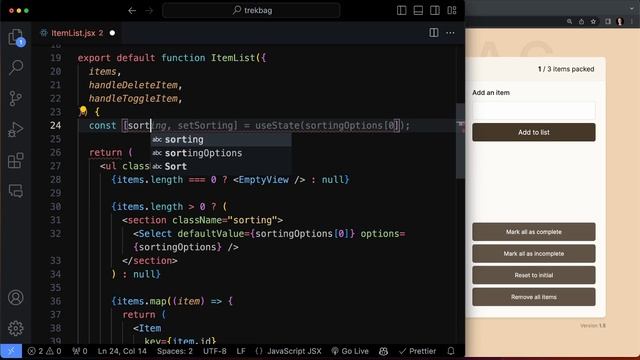Open the chat panel icon in activity bar
640x360 pixels.
(x=16, y=191)
